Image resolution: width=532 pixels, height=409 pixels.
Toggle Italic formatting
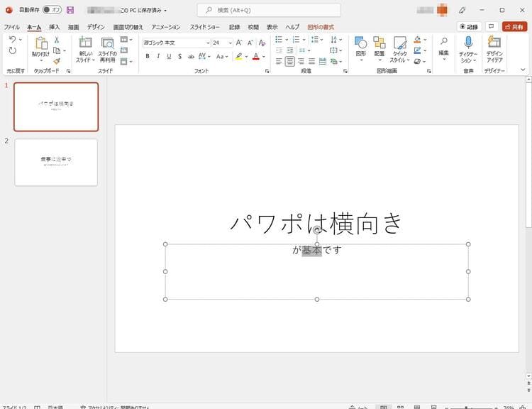(158, 56)
